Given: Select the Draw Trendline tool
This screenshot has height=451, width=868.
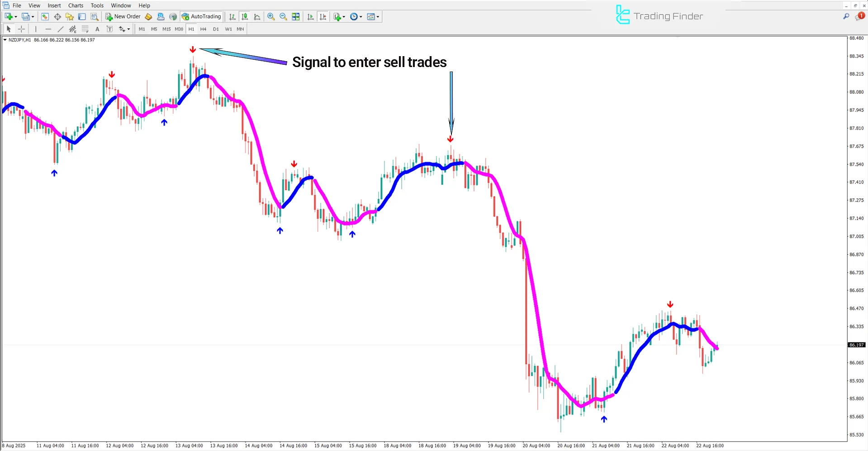Looking at the screenshot, I should 60,29.
